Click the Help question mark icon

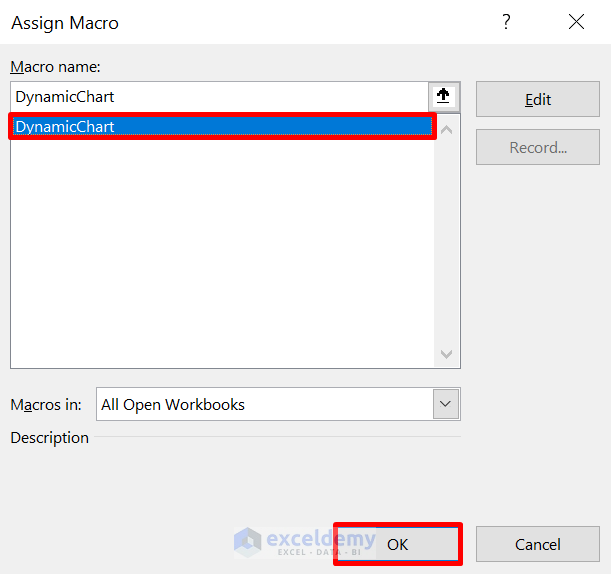click(x=507, y=22)
